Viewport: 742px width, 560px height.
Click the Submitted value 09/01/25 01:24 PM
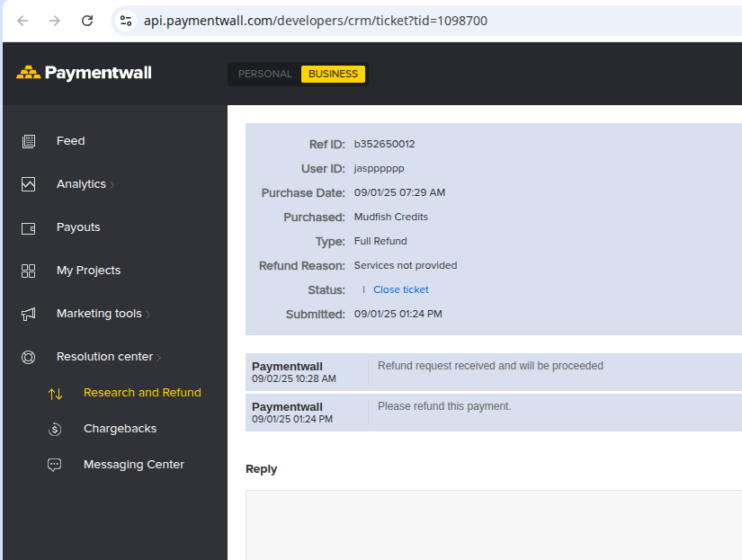click(398, 314)
